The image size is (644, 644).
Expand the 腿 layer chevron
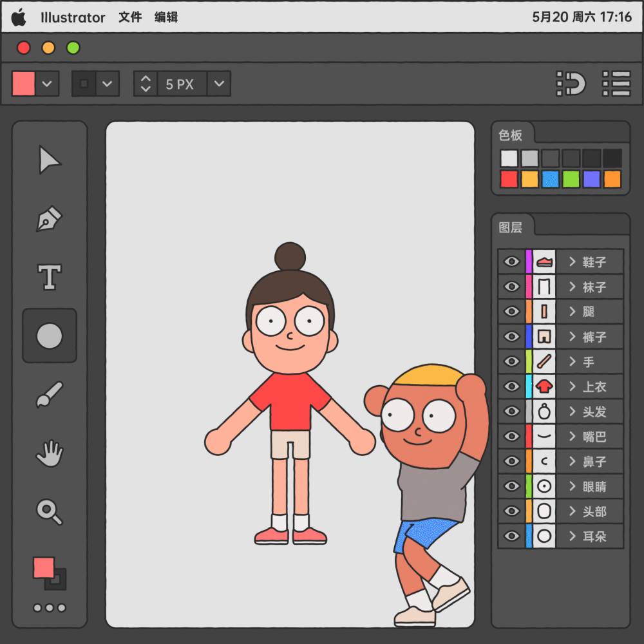(573, 311)
